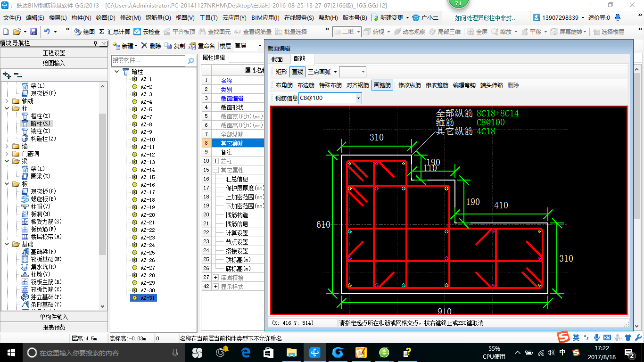Image resolution: width=644 pixels, height=362 pixels.
Task: Select the 矩形 rectangle draw mode
Action: pyautogui.click(x=281, y=72)
